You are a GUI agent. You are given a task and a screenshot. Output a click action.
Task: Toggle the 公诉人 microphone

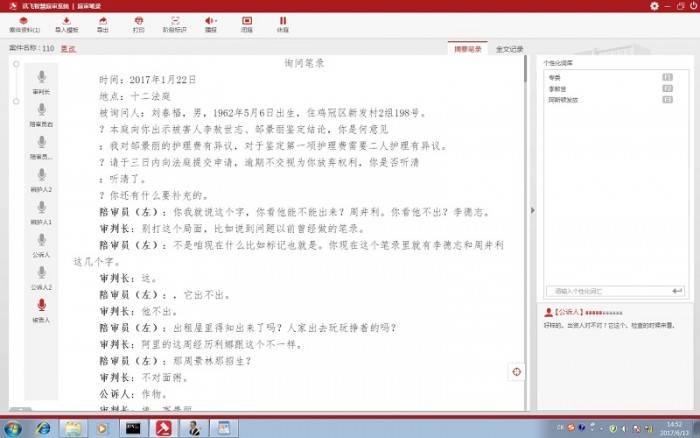pyautogui.click(x=41, y=240)
